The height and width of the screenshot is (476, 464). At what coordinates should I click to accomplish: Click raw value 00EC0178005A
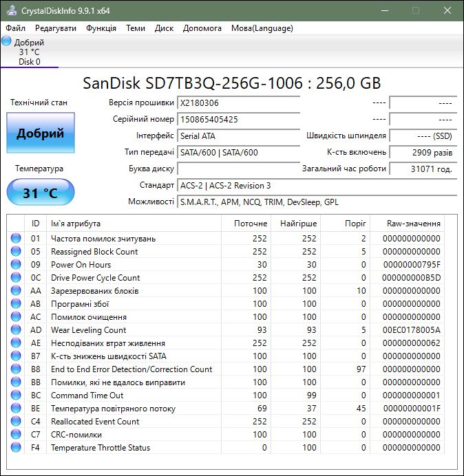pos(412,330)
